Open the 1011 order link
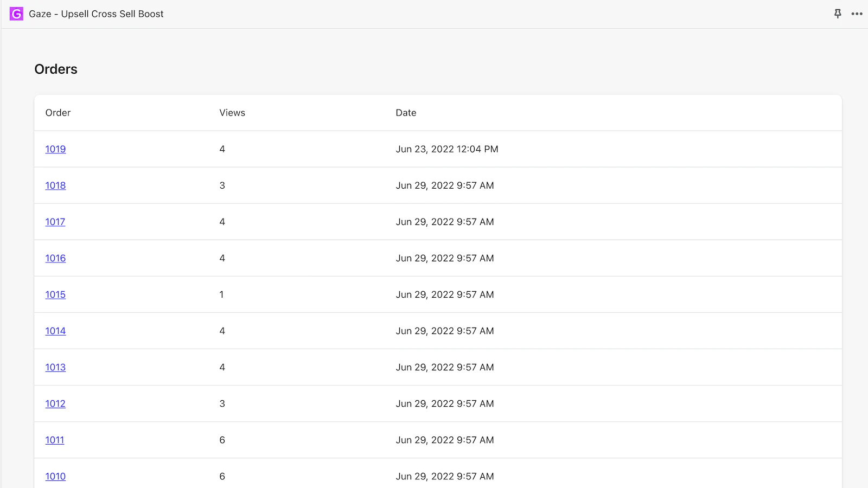Image resolution: width=868 pixels, height=488 pixels. 55,440
